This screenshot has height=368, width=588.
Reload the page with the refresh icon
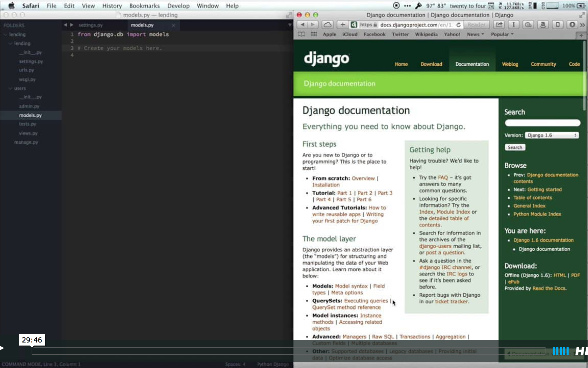point(458,25)
